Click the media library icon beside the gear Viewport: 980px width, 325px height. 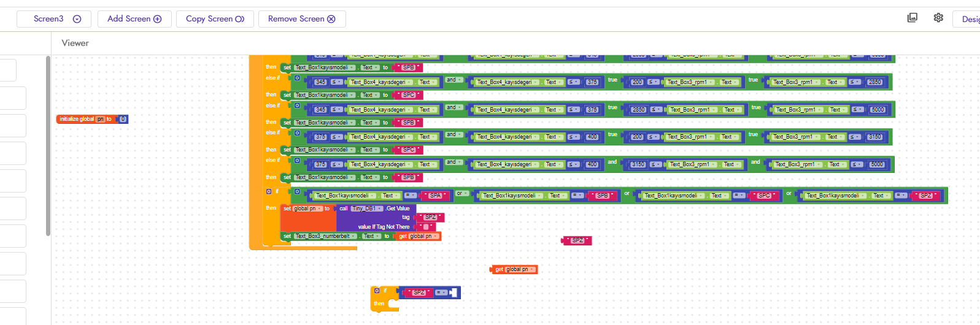point(912,18)
